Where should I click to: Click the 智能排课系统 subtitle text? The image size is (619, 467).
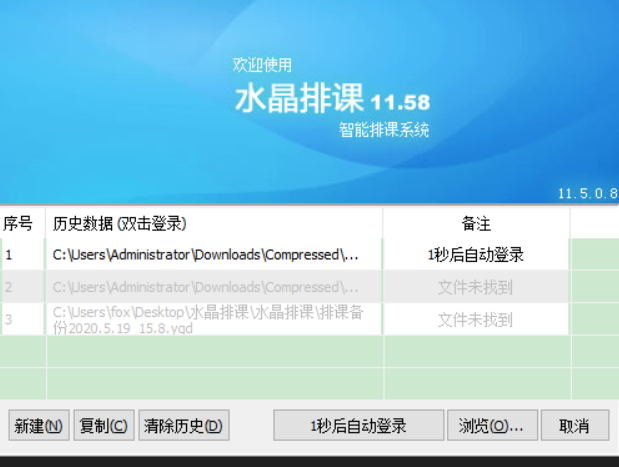point(384,129)
